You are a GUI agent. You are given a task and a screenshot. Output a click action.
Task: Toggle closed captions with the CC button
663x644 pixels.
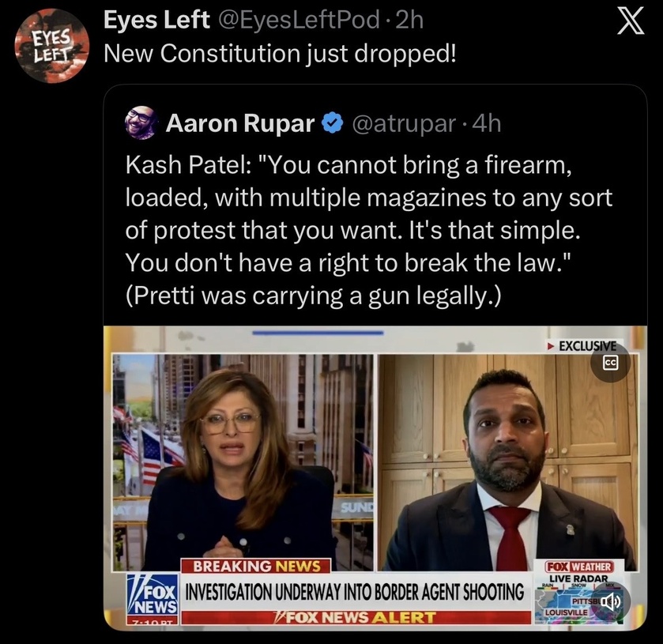coord(609,363)
